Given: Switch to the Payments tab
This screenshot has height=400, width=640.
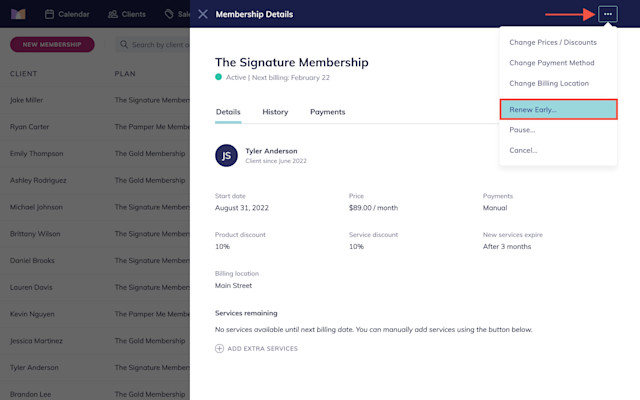Looking at the screenshot, I should 327,112.
